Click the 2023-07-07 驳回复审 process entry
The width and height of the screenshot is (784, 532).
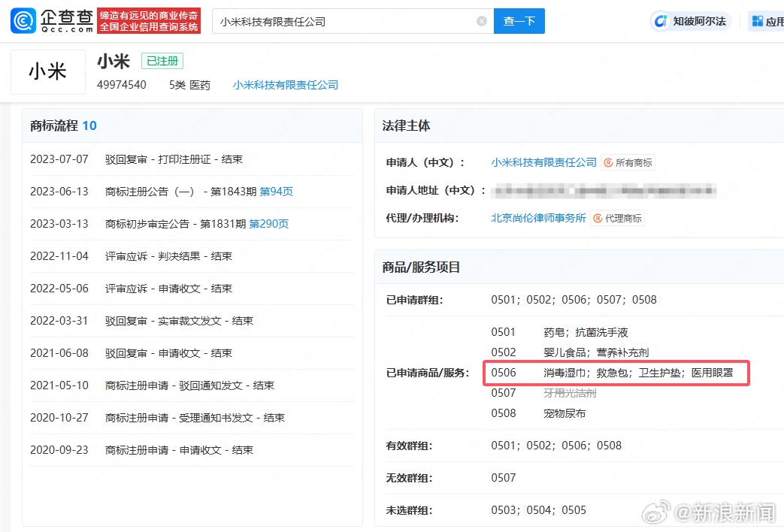[x=192, y=159]
